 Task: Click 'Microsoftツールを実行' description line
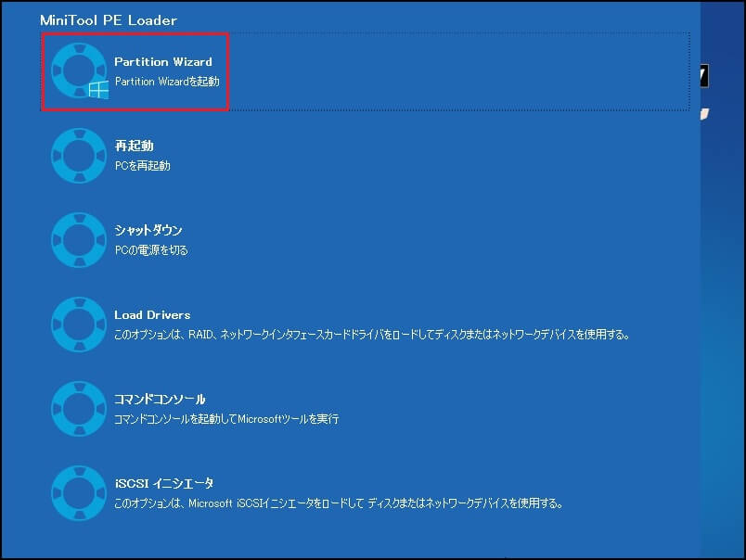pos(226,419)
